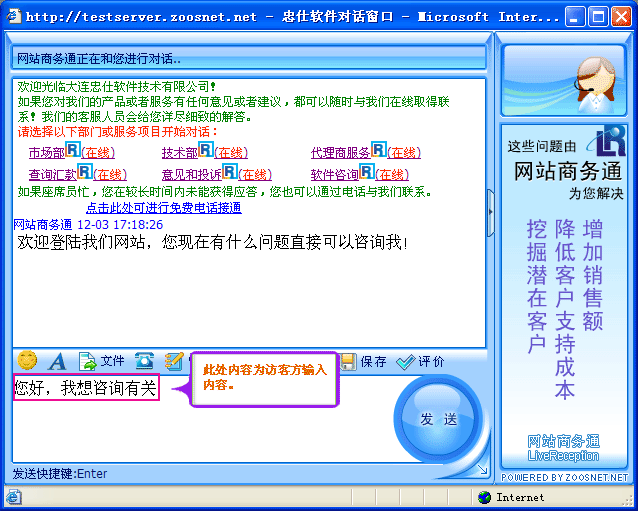Click the customer service agent avatar
638x511 pixels.
[x=596, y=84]
